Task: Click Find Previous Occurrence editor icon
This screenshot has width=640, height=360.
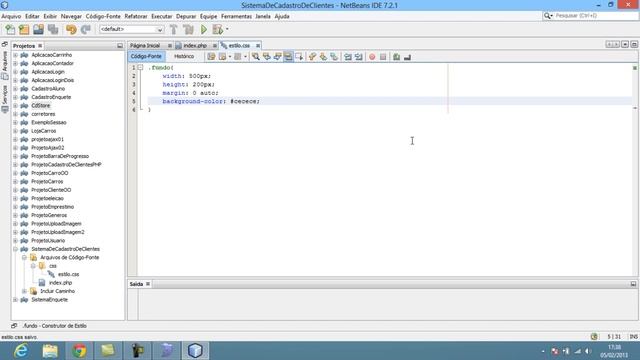Action: [x=267, y=57]
